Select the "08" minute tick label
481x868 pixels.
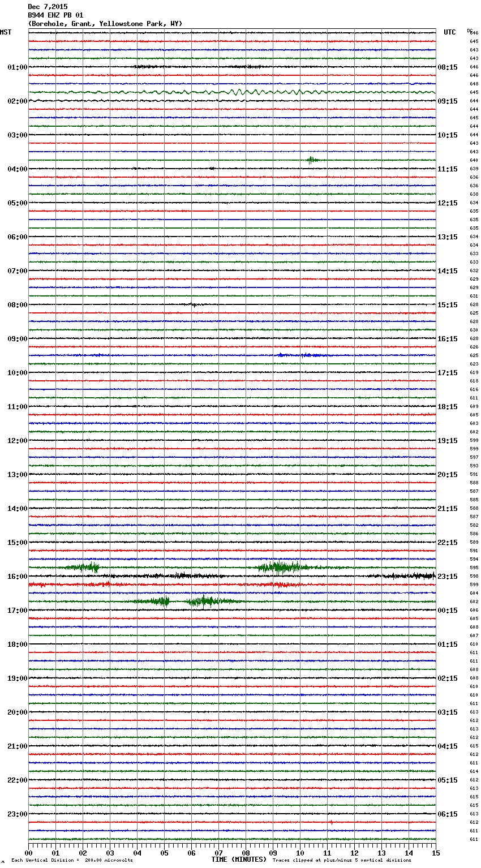pyautogui.click(x=246, y=853)
